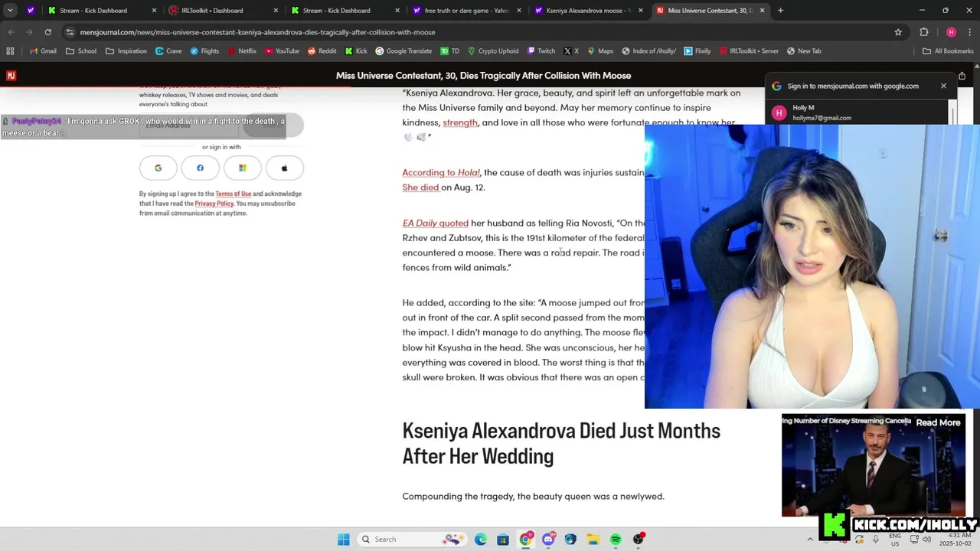Sign up with Facebook icon button
The image size is (980, 551).
tap(201, 168)
